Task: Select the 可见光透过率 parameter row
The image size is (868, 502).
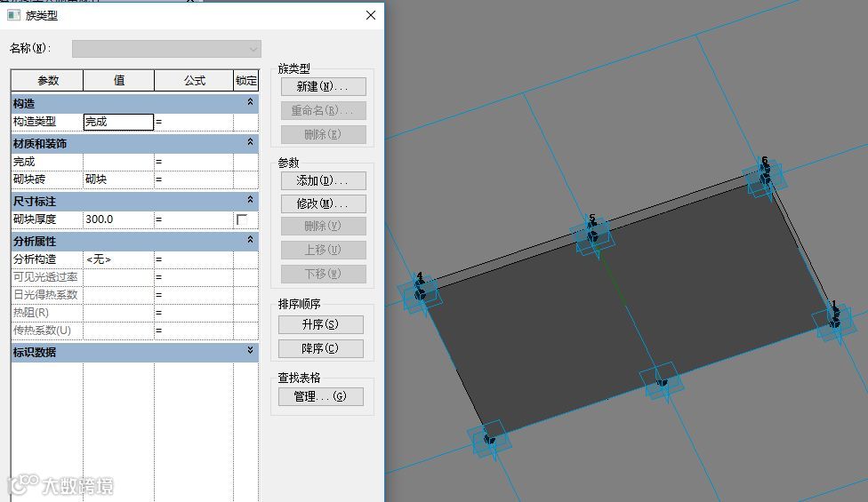Action: tap(47, 277)
